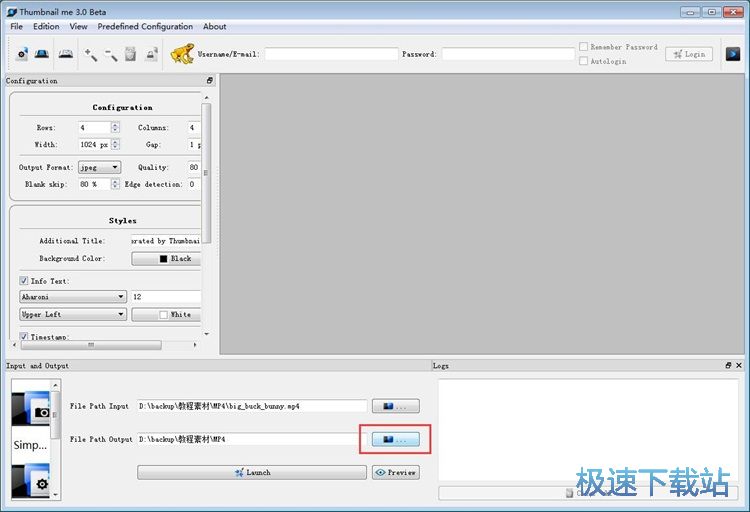Screen dimensions: 750x512
Task: Uncheck the Info Text checkbox
Action: (x=24, y=280)
